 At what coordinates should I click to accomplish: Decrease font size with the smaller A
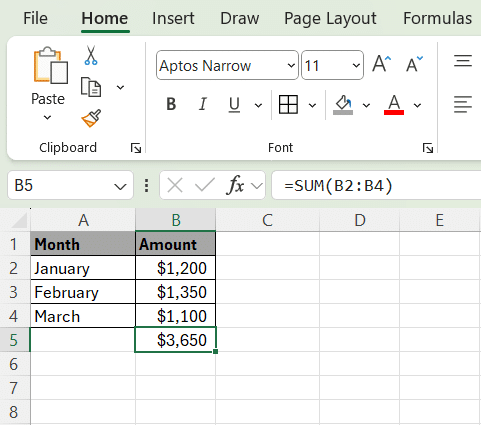[x=414, y=64]
